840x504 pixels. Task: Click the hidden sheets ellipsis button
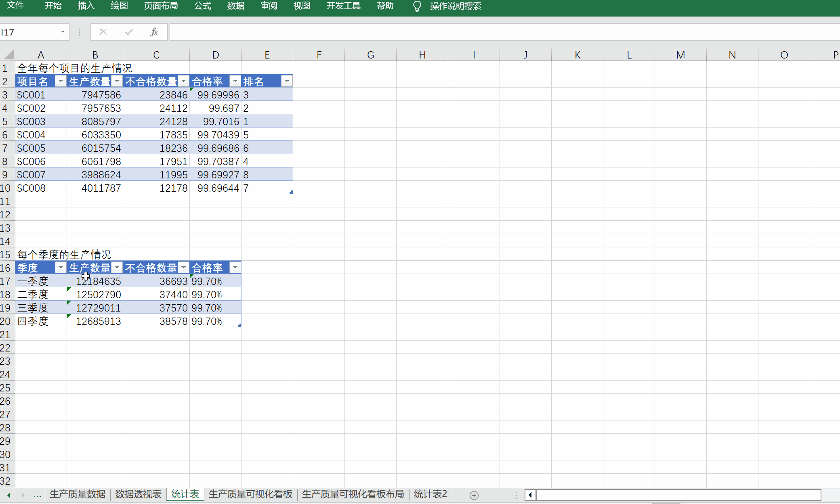point(37,495)
